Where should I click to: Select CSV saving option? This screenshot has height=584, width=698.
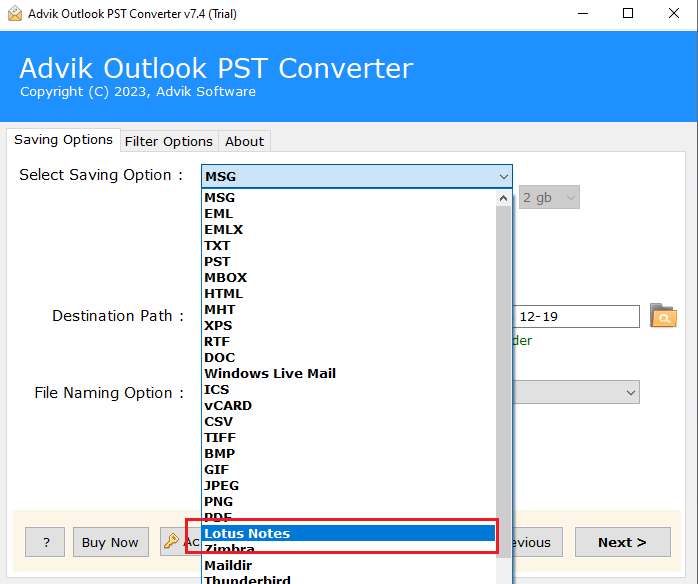349,422
